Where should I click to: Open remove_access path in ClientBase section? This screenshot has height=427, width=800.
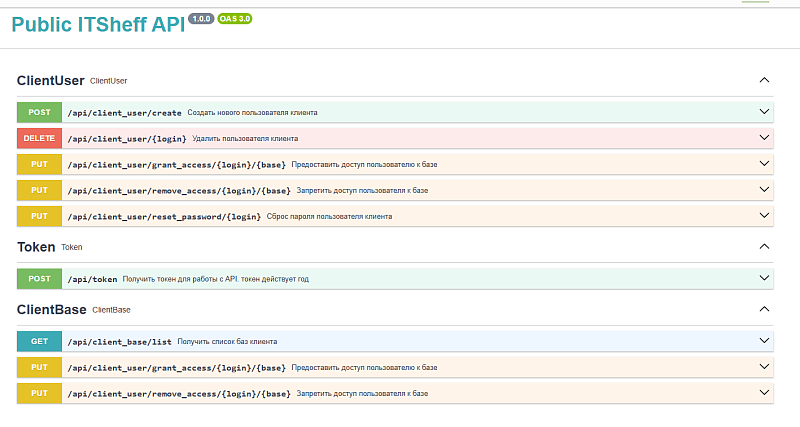click(179, 394)
